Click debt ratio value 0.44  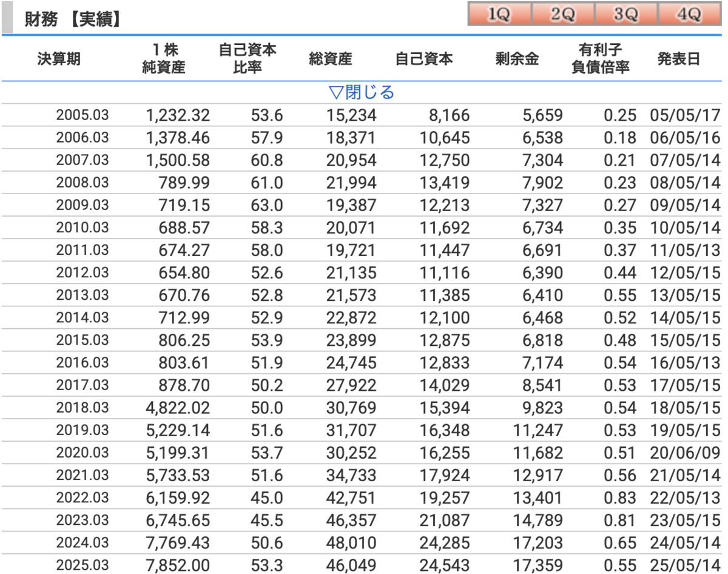coord(621,272)
